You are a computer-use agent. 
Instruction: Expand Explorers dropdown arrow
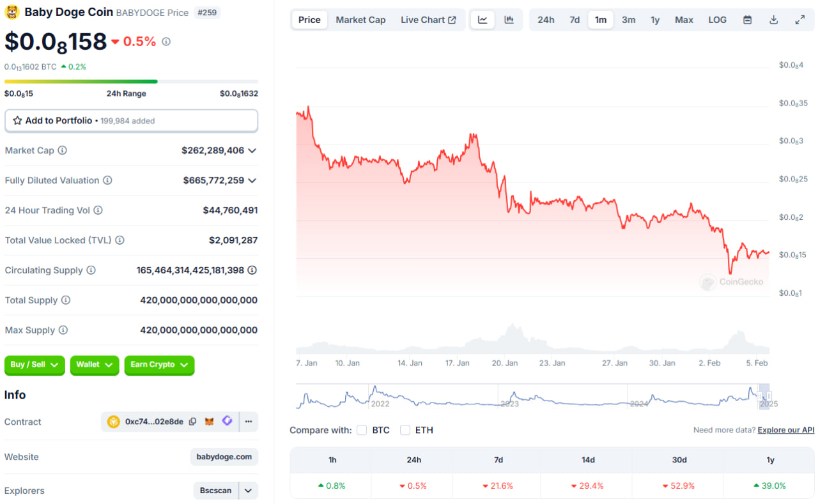249,491
